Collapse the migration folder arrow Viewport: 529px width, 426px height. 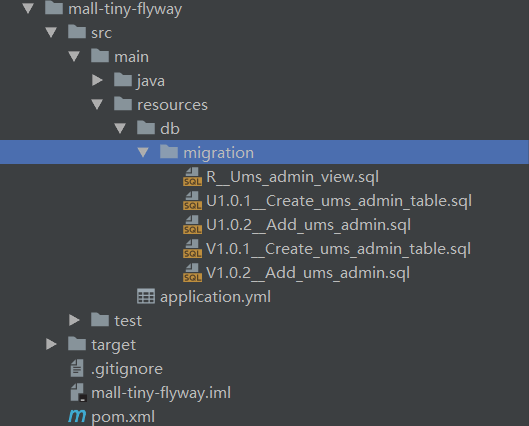coord(143,152)
